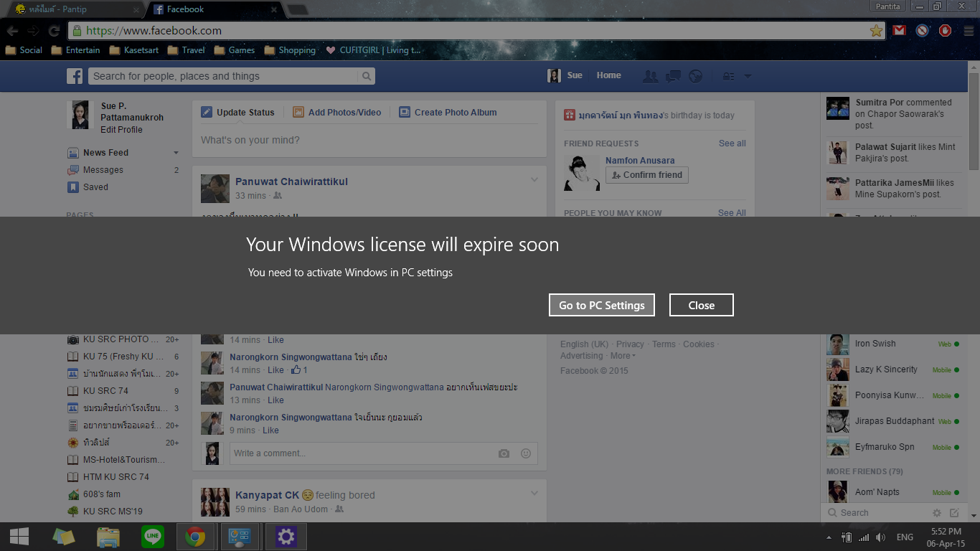Launch LINE from the taskbar
980x551 pixels.
click(x=152, y=537)
